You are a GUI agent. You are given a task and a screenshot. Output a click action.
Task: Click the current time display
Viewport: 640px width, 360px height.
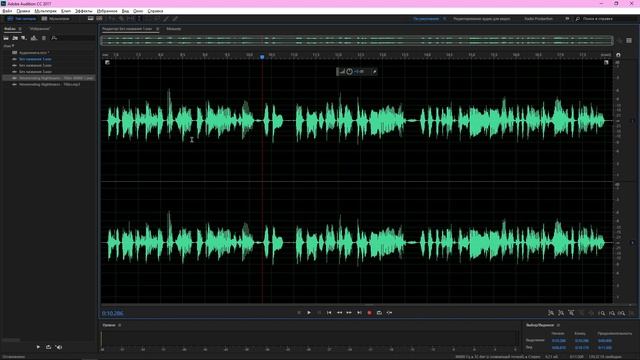[x=112, y=313]
